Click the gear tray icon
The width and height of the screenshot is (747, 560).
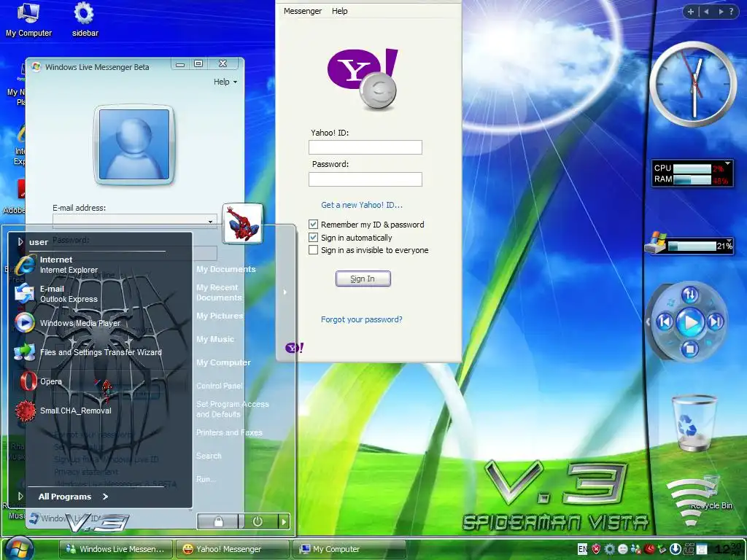point(609,549)
